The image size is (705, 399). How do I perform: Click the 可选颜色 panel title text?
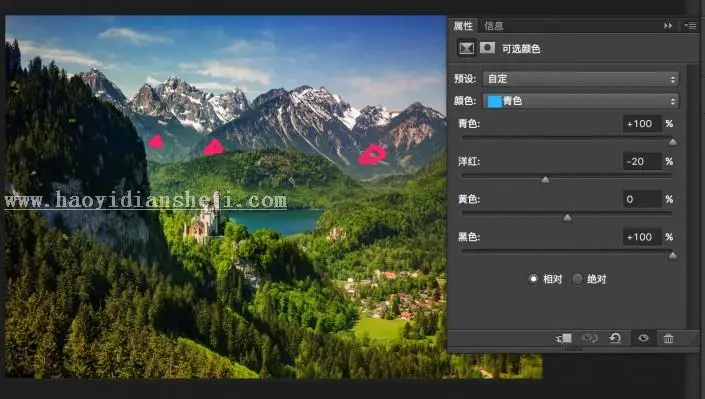point(521,49)
